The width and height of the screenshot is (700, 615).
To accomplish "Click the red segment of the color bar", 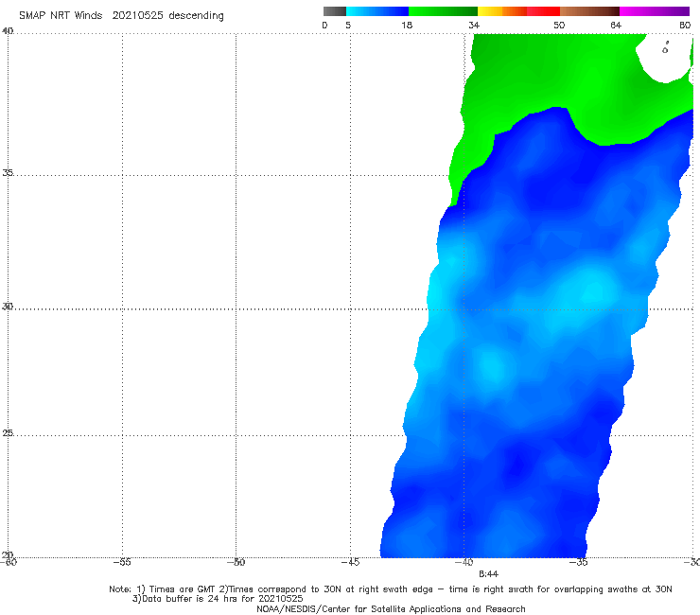I will [543, 11].
